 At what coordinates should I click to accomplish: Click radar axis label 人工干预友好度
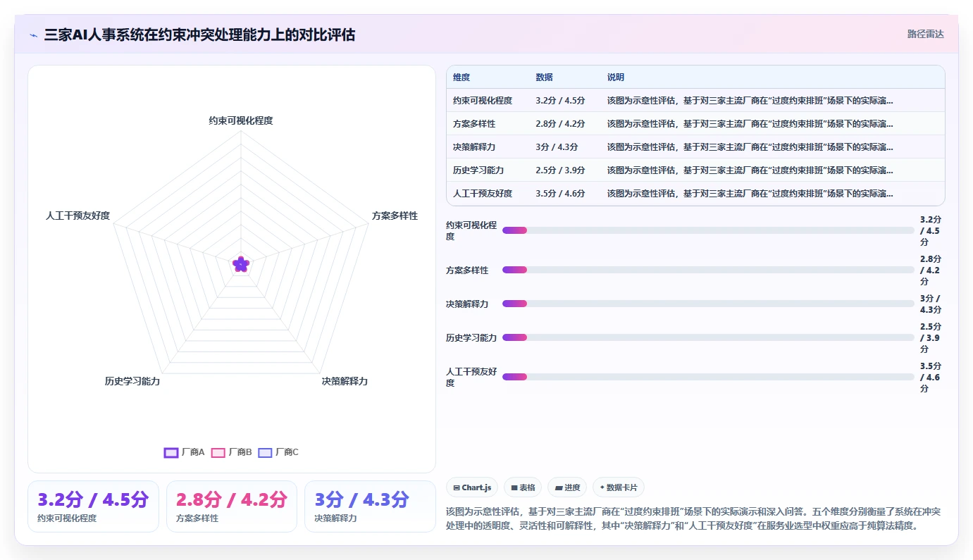(78, 216)
